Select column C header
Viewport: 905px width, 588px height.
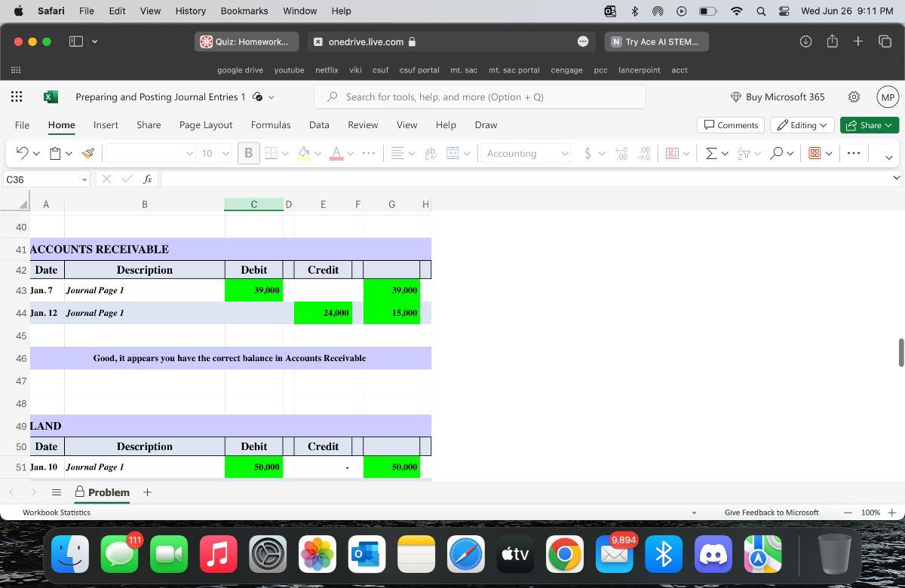coord(253,204)
